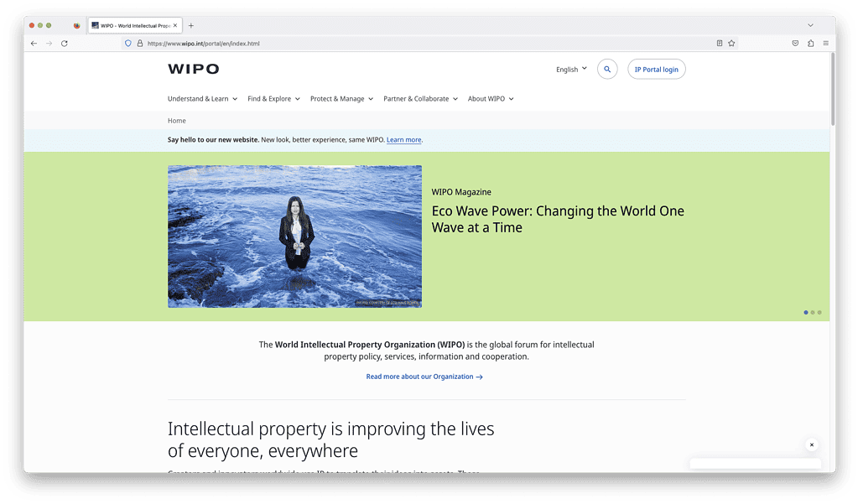This screenshot has height=504, width=858.
Task: Click the 'Intellectual property is improving the lives' heading
Action: (330, 440)
